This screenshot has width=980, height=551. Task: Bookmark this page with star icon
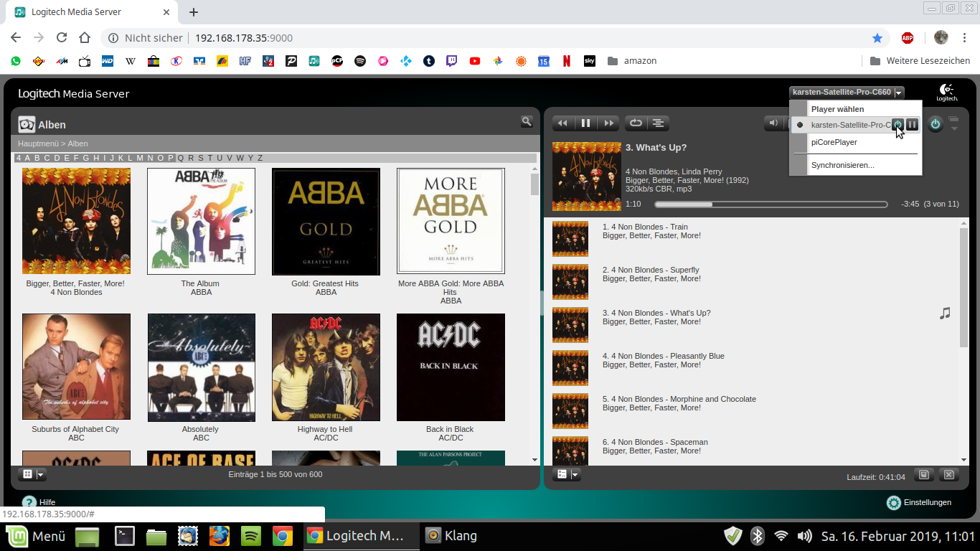(877, 37)
